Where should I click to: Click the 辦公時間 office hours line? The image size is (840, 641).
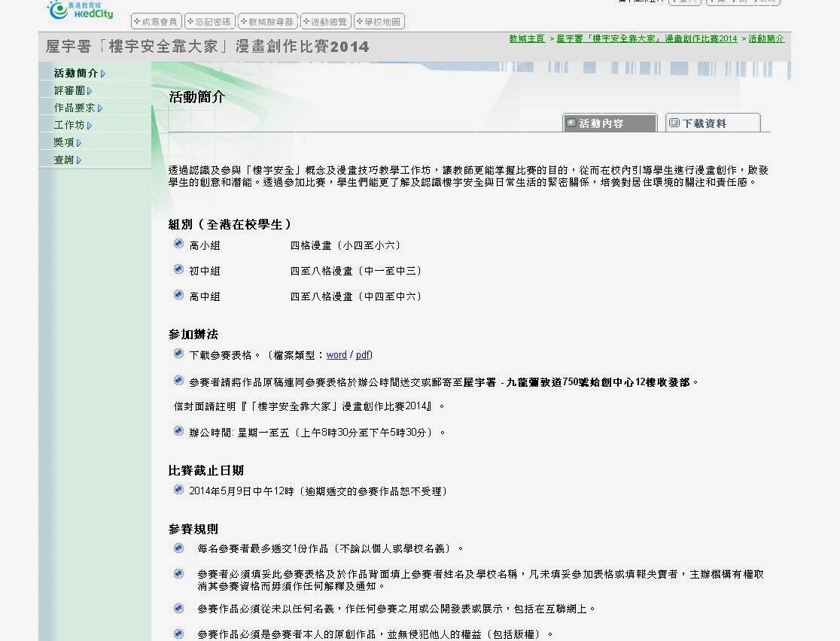317,432
